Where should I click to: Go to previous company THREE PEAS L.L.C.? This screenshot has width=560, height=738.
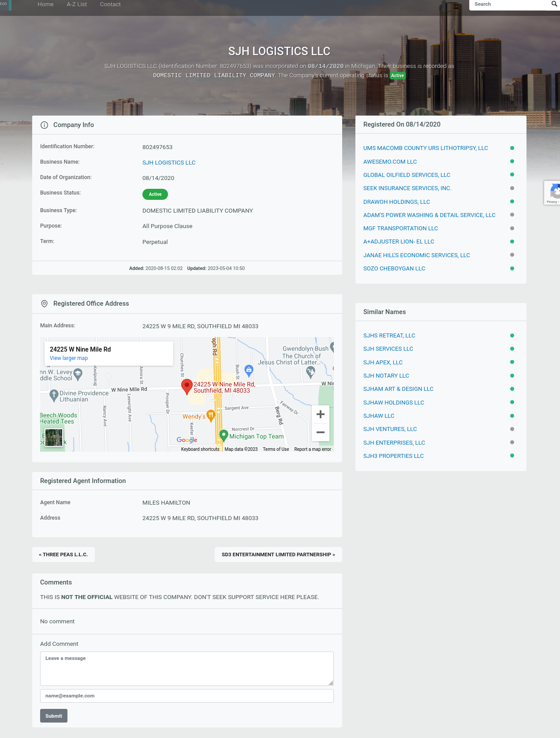point(63,554)
